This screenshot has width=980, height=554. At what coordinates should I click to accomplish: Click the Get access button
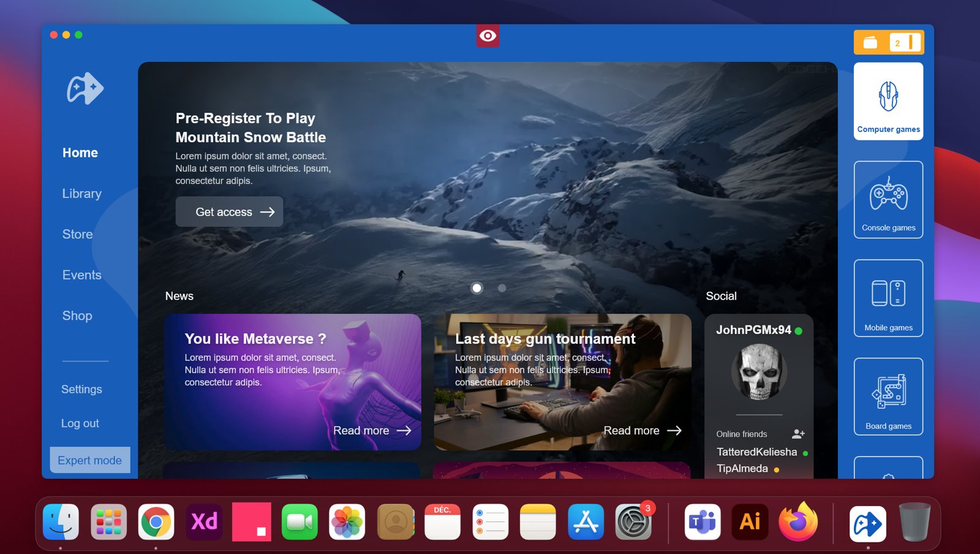coord(229,211)
